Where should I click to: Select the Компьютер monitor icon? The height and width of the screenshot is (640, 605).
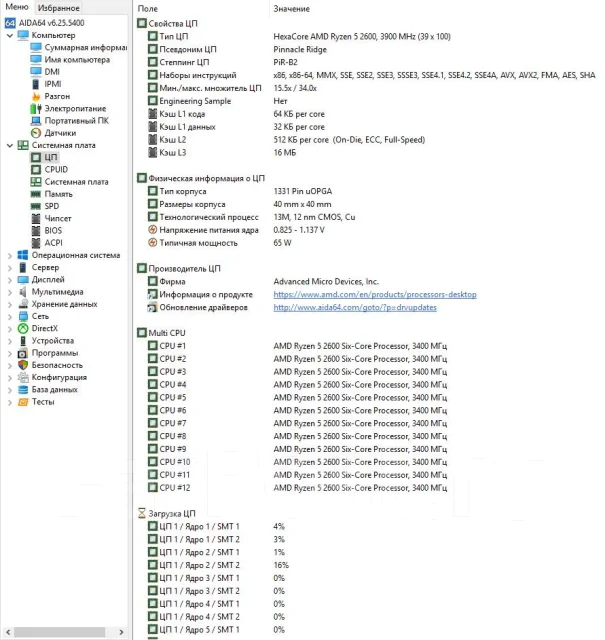tap(23, 35)
